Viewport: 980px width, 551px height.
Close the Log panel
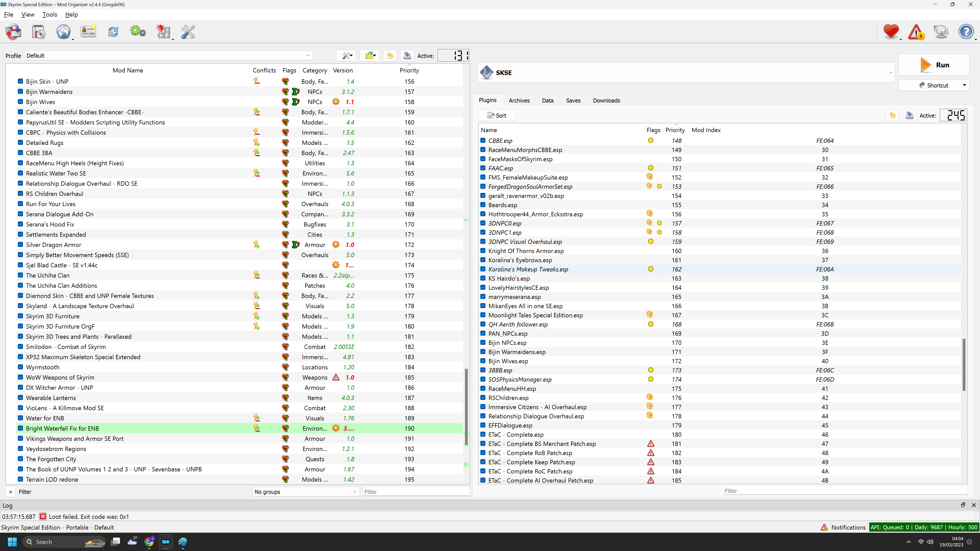(x=974, y=505)
